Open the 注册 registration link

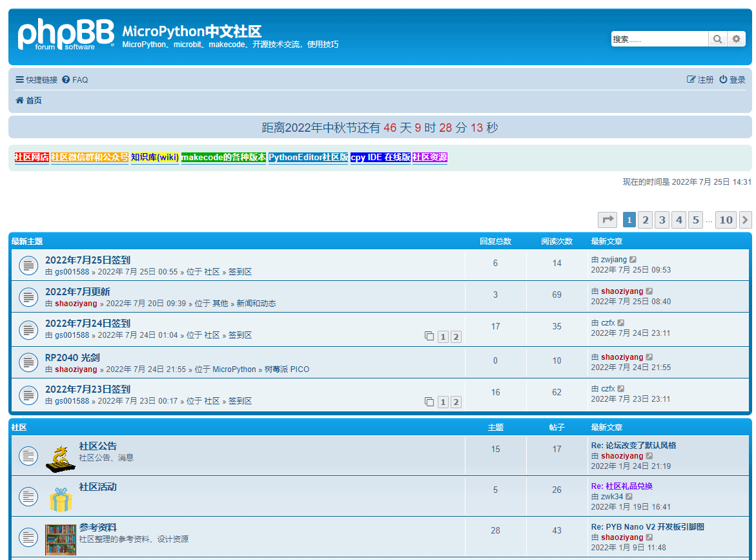coord(700,80)
